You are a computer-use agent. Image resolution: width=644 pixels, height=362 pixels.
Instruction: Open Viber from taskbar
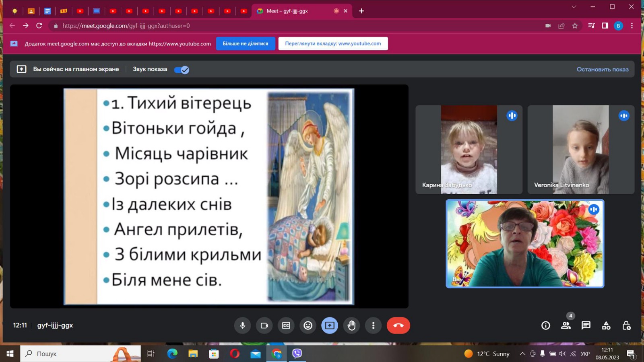297,354
